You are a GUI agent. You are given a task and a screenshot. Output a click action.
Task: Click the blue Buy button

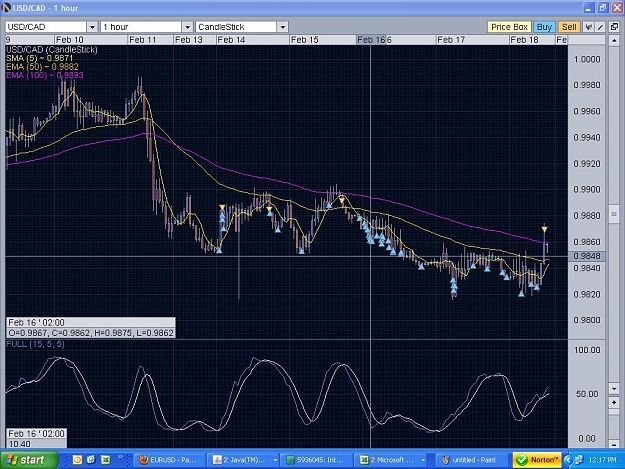click(544, 27)
